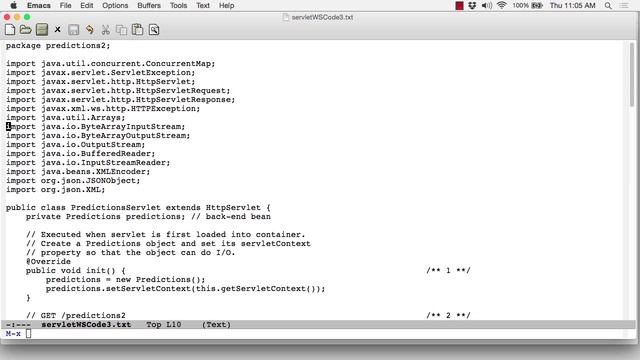Image resolution: width=640 pixels, height=360 pixels.
Task: Paste with the clipboard icon
Action: (138, 30)
